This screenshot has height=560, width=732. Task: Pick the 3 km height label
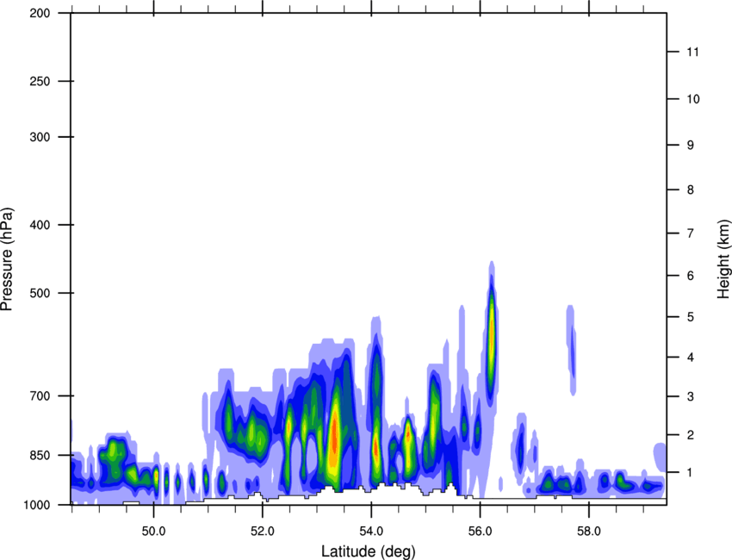click(691, 396)
